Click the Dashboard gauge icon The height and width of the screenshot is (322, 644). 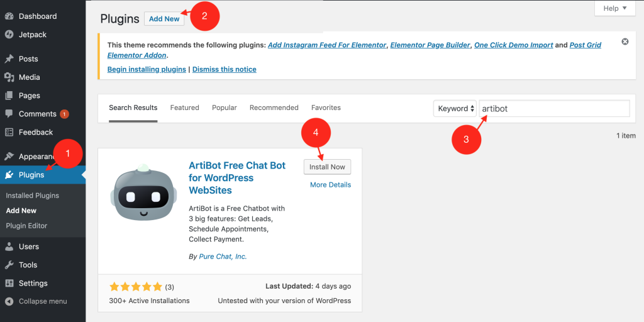point(9,16)
